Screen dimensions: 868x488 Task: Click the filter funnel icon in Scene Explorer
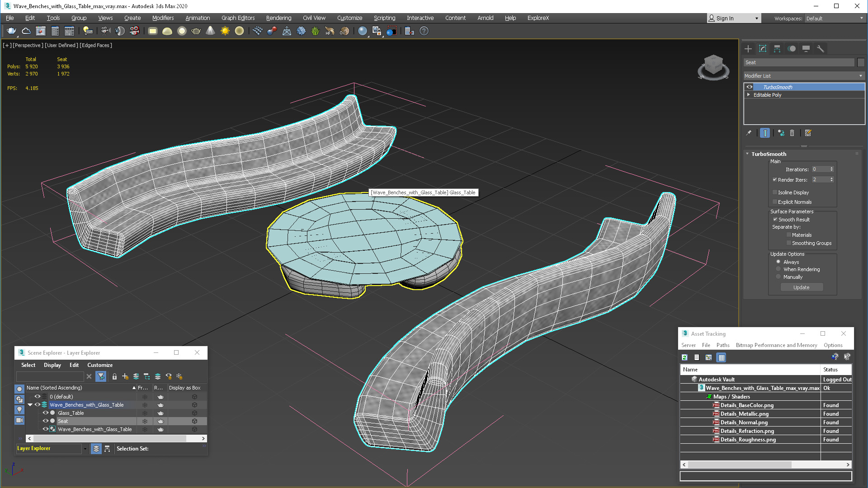(101, 376)
